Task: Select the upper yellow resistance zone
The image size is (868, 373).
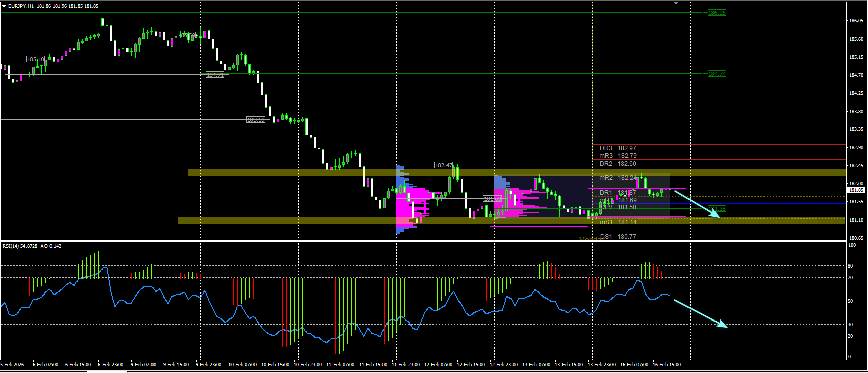Action: (517, 172)
